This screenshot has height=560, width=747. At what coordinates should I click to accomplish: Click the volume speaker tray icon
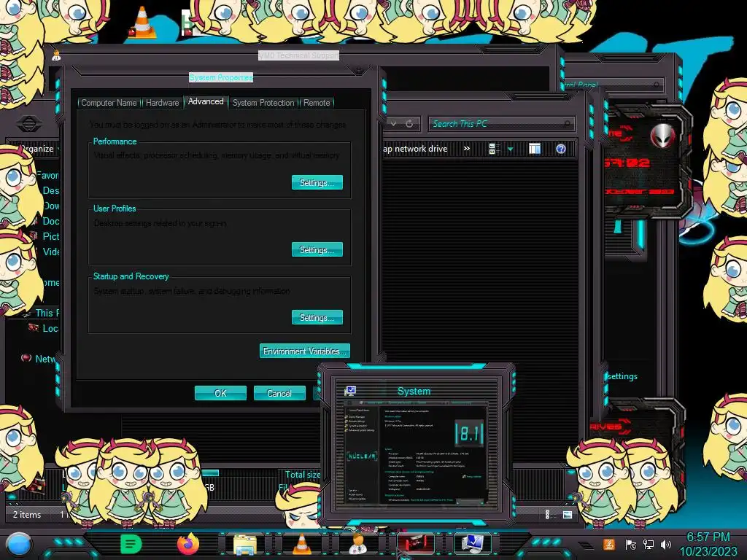pyautogui.click(x=666, y=544)
